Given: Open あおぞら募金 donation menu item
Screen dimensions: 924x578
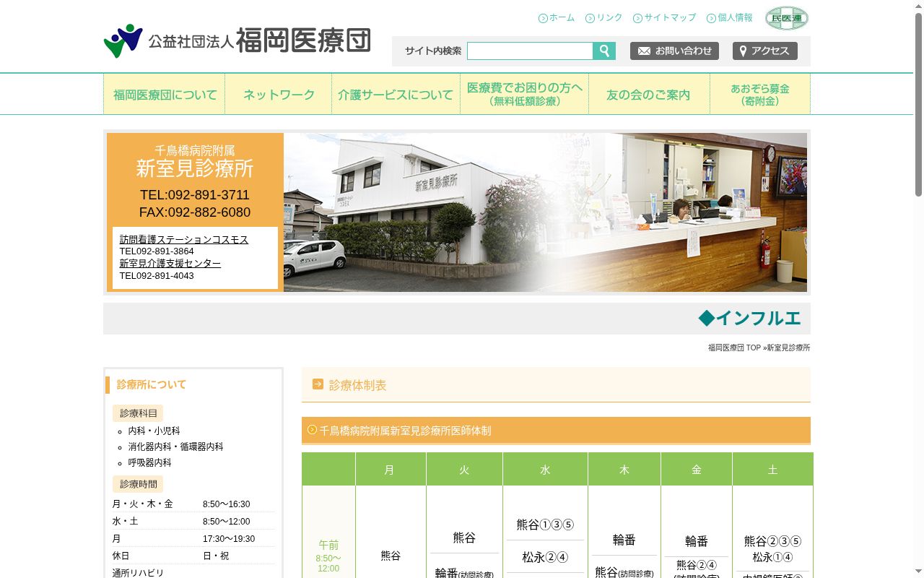Looking at the screenshot, I should 760,94.
